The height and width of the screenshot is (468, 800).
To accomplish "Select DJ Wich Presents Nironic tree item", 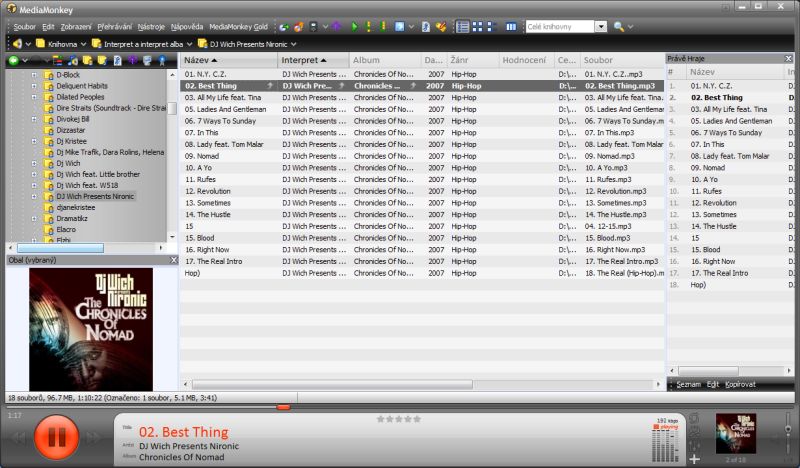I will point(95,196).
